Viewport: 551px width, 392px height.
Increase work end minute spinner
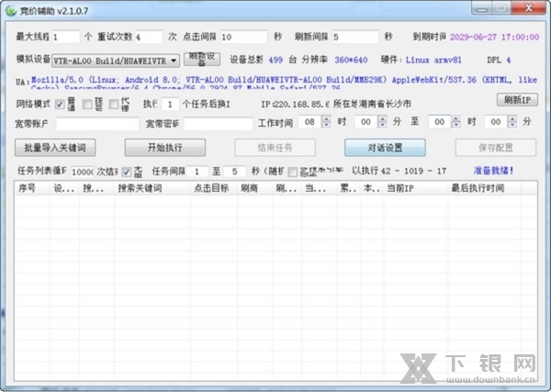click(x=512, y=118)
